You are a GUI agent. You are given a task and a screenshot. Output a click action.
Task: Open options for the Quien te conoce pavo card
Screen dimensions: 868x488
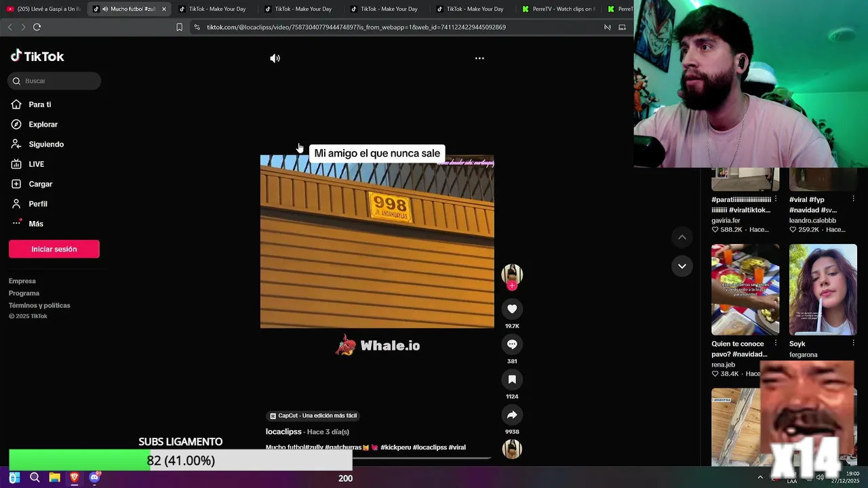point(776,344)
